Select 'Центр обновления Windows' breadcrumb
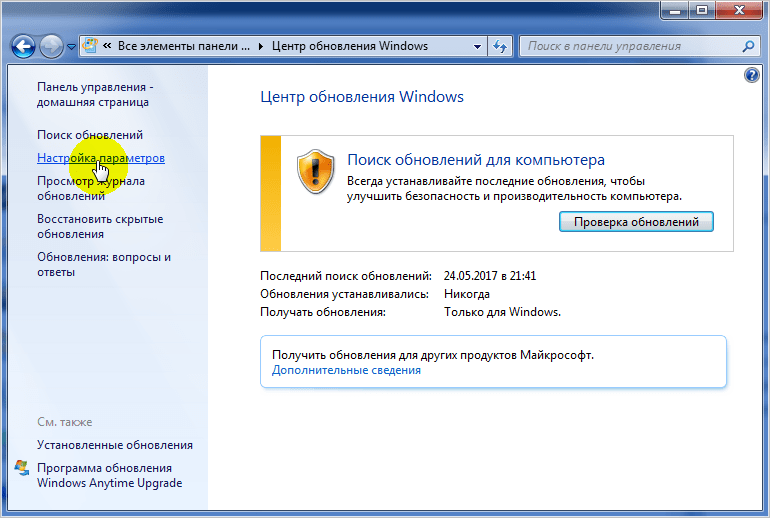 (x=350, y=46)
